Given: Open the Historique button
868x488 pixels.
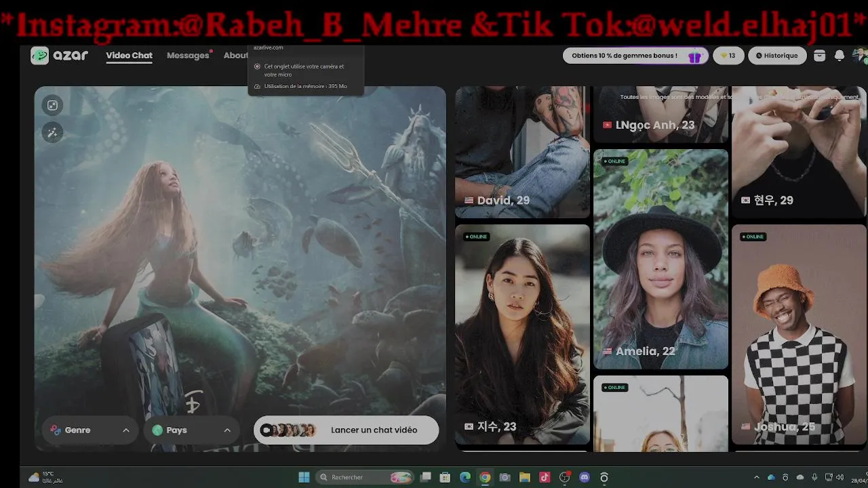Looking at the screenshot, I should [777, 56].
